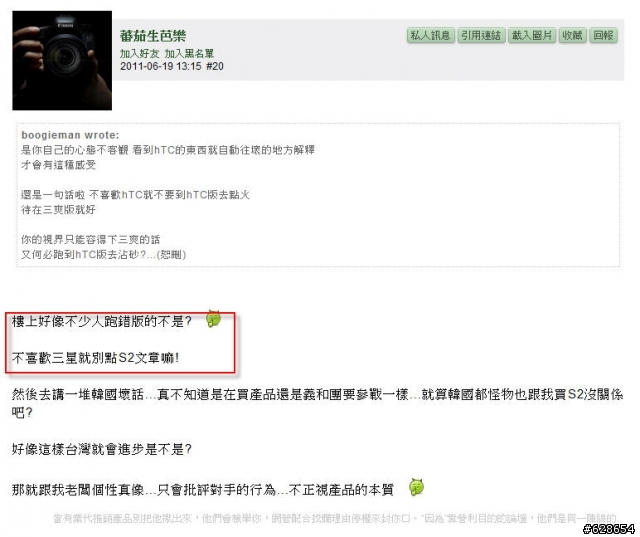Click the line 不喜歡三星就別點S2文章嘛
Screen dimensions: 640x537
tap(95, 358)
